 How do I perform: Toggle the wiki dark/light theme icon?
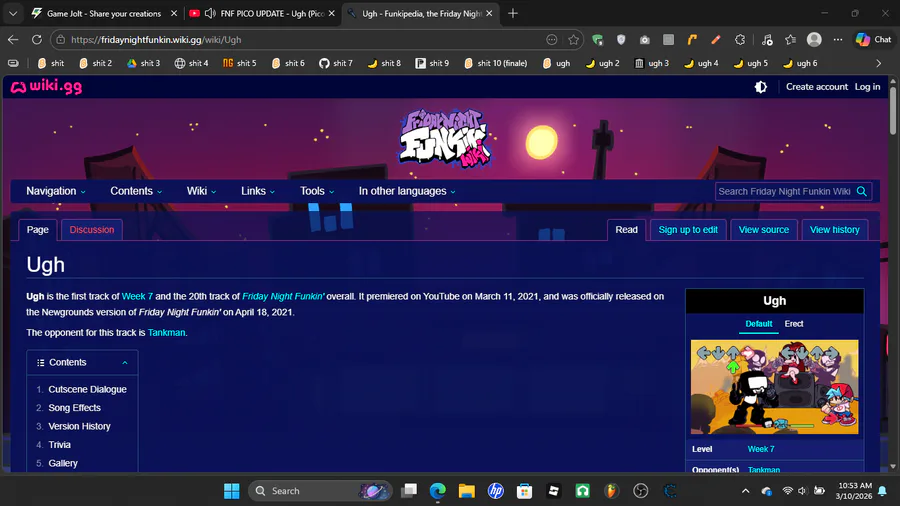pos(761,87)
